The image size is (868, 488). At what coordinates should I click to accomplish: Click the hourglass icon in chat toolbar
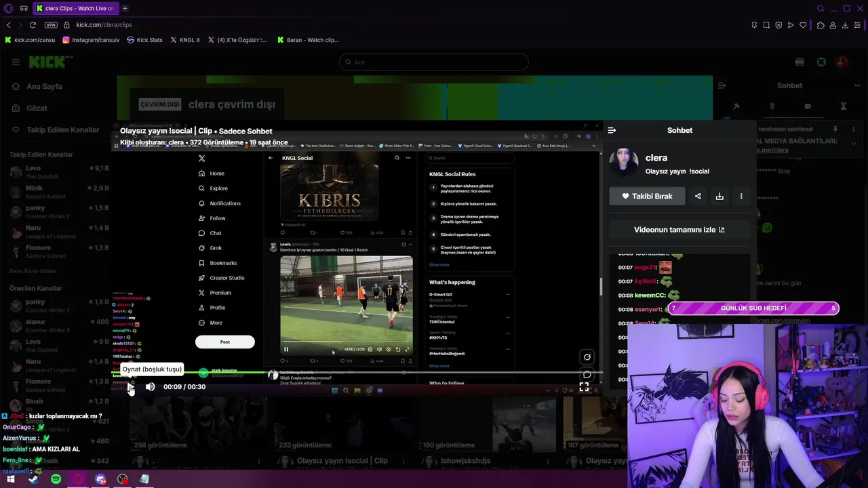click(844, 106)
